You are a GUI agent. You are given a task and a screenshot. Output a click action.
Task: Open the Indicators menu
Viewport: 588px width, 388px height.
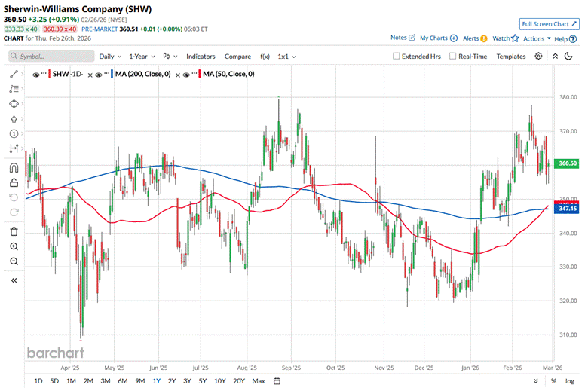(201, 57)
